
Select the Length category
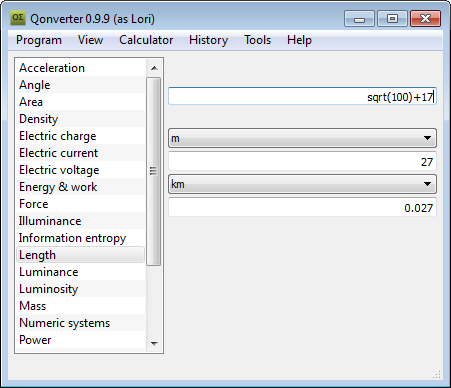81,255
